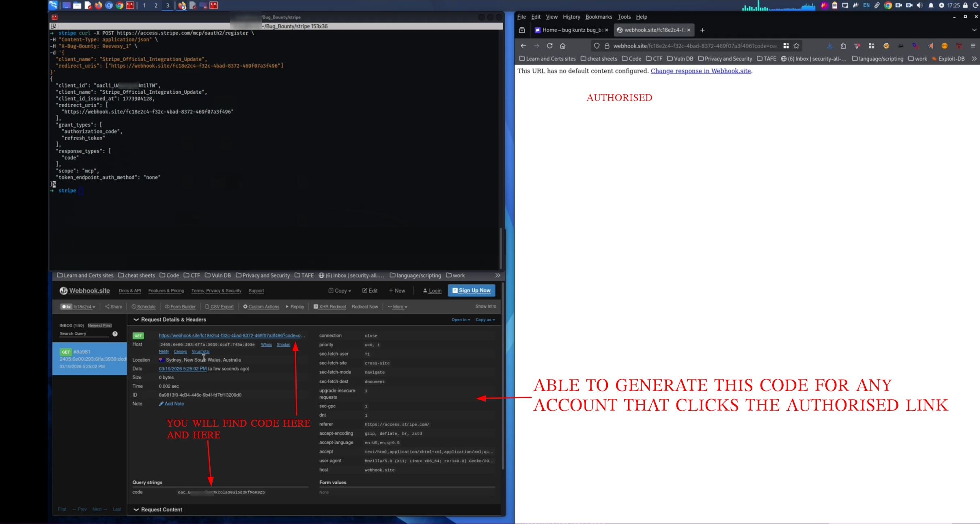Click Change response in Webhook.site link
This screenshot has width=980, height=524.
point(701,71)
